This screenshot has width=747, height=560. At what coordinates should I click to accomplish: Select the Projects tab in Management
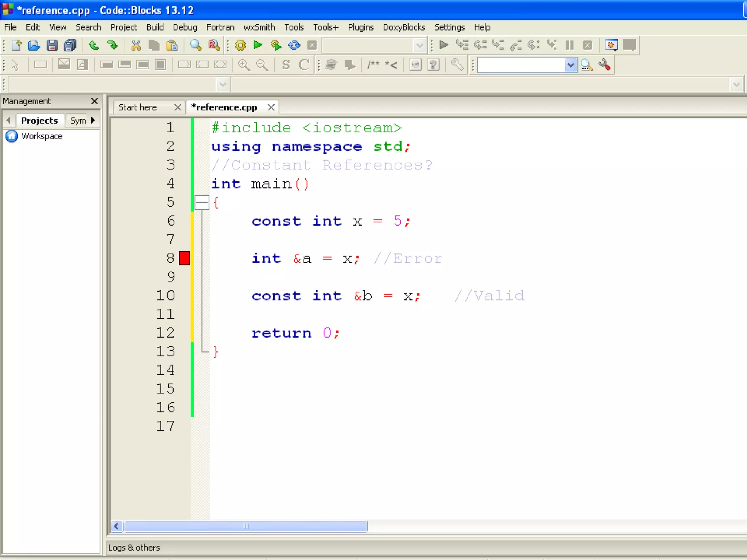[x=39, y=120]
